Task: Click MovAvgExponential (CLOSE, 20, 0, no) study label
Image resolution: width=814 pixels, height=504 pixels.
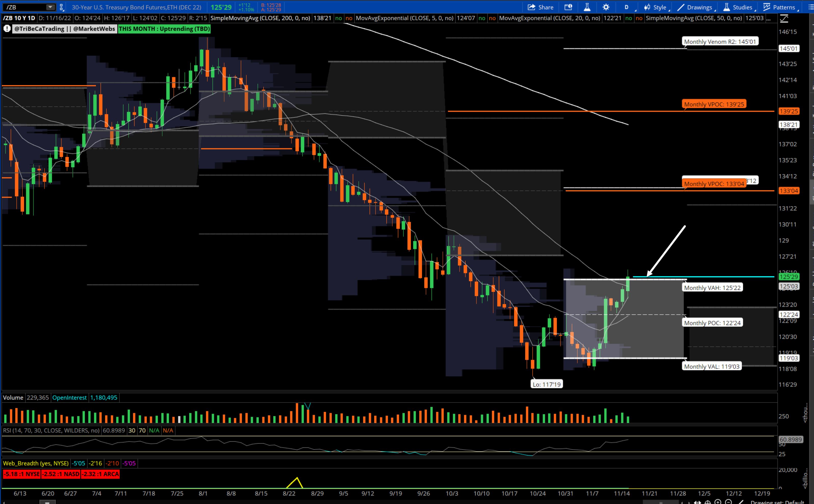Action: (550, 18)
